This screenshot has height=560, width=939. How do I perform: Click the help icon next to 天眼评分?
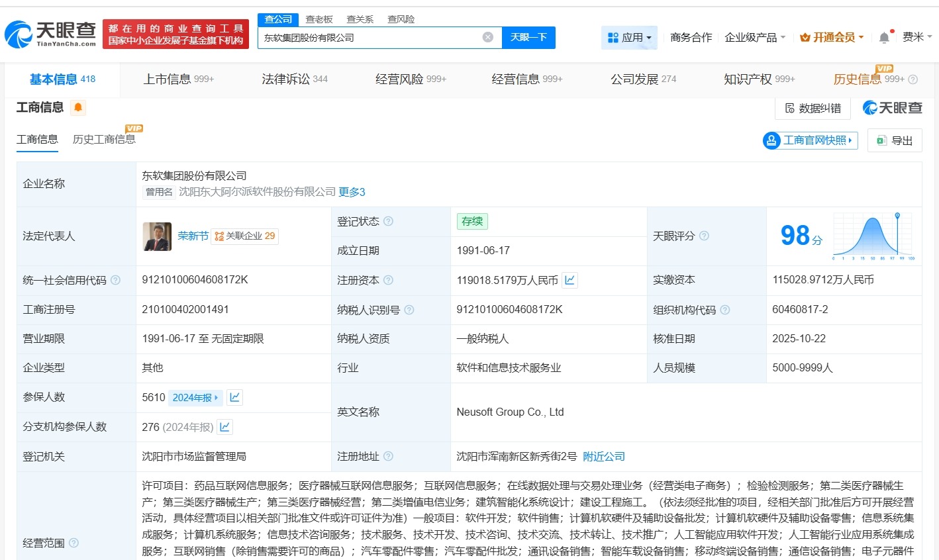705,236
